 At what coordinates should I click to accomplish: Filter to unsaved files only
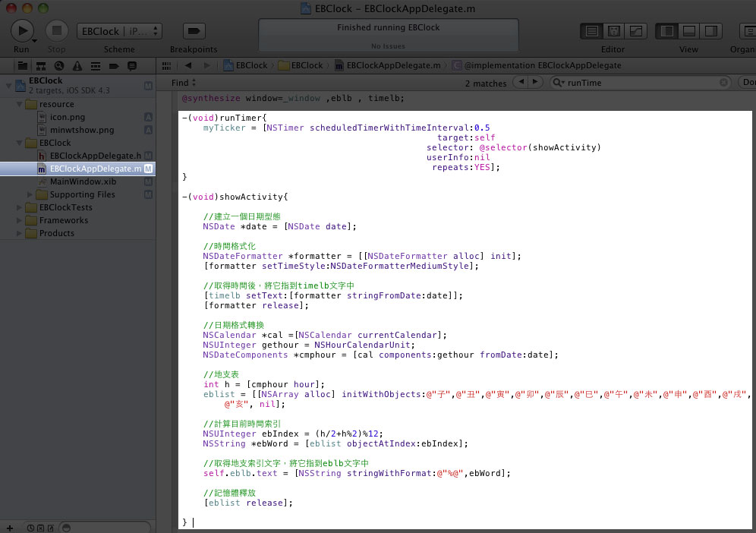(51, 528)
